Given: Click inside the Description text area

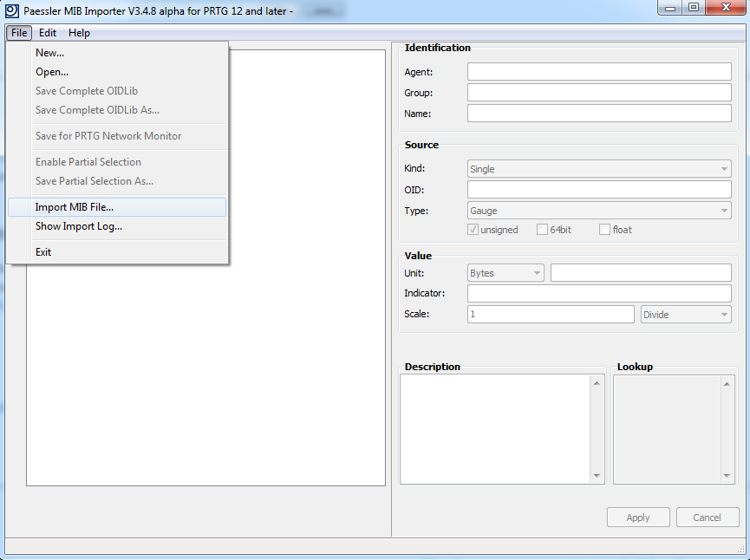Looking at the screenshot, I should [496, 429].
